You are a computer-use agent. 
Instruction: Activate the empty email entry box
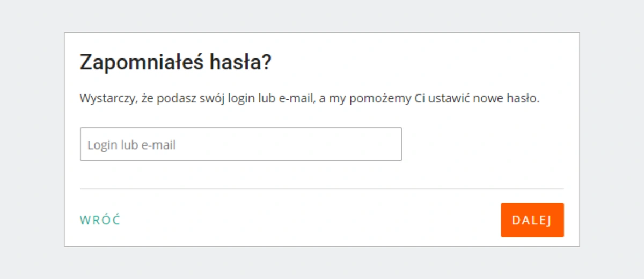[x=241, y=144]
